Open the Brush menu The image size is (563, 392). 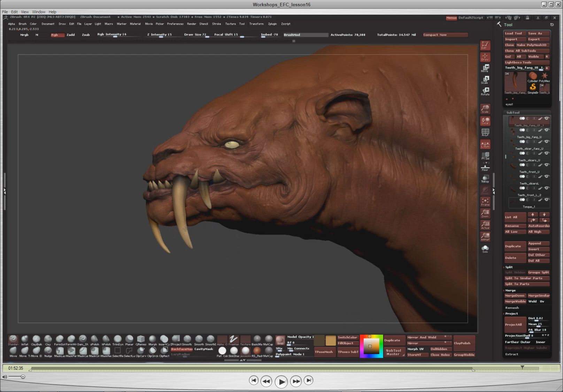click(23, 24)
